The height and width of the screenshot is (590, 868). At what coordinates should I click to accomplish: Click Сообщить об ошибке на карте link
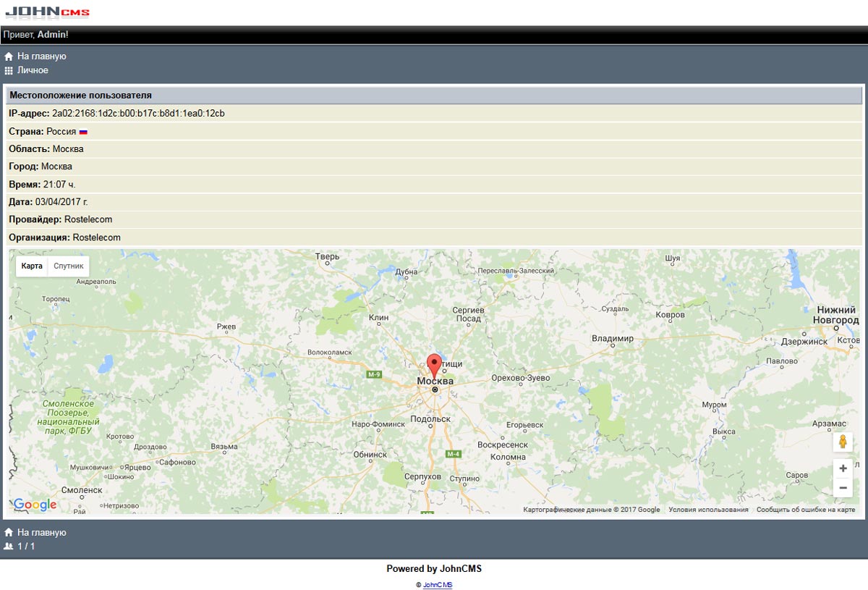click(x=805, y=510)
